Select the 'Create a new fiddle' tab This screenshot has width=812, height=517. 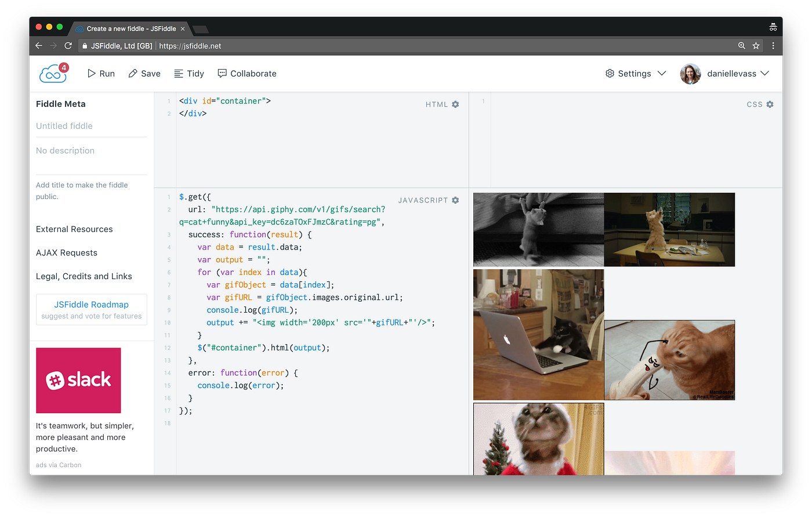[x=131, y=28]
